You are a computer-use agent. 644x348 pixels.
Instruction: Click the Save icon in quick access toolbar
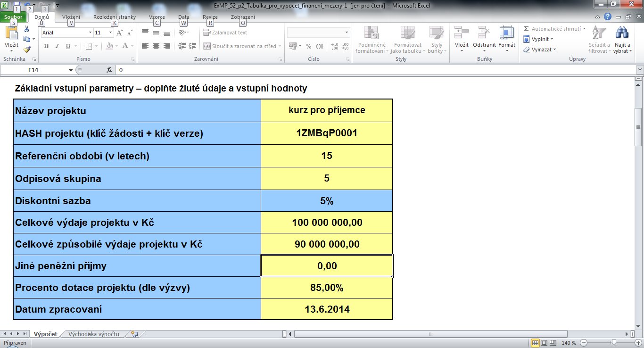[17, 5]
